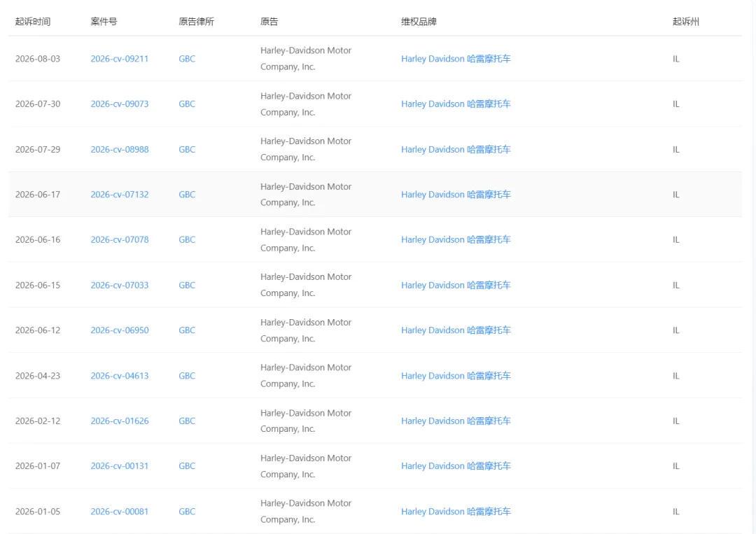Open case number 2026-cv-04613
Viewport: 756px width, 534px height.
pyautogui.click(x=120, y=376)
